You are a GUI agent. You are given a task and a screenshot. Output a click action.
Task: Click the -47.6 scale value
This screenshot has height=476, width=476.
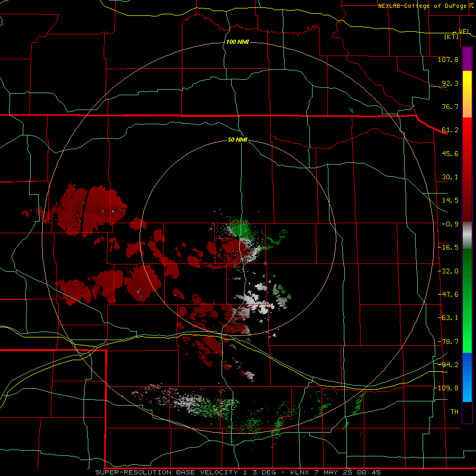tap(448, 295)
